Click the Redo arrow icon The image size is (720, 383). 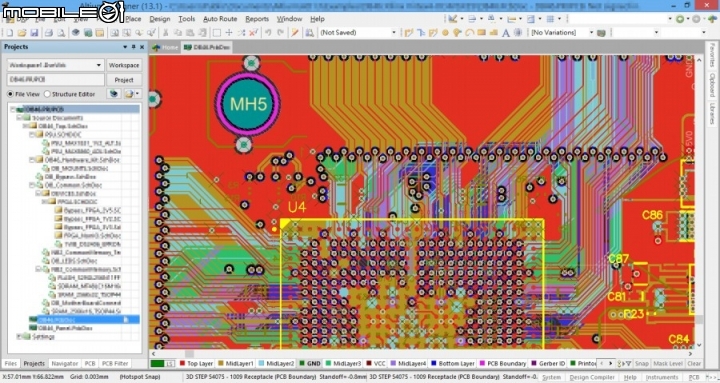point(281,33)
